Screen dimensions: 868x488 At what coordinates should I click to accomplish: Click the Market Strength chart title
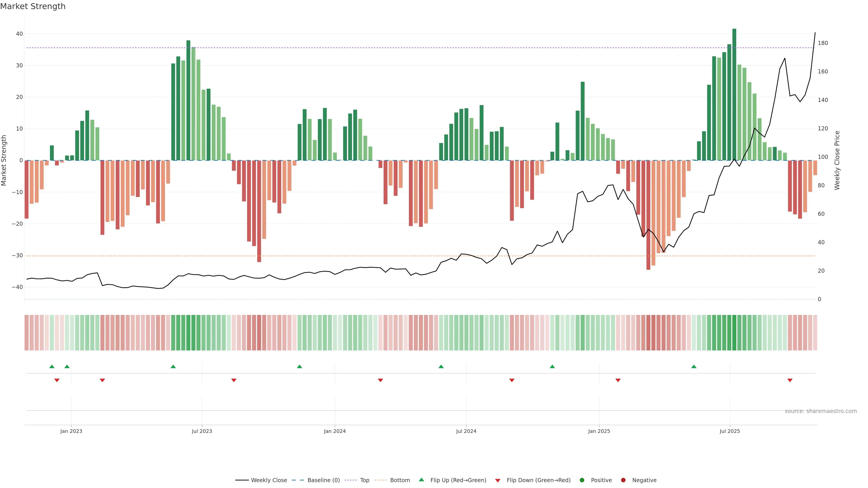[x=33, y=6]
